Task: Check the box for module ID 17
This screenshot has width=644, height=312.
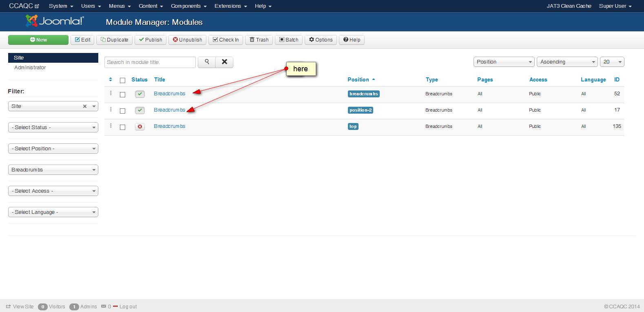Action: [x=122, y=111]
